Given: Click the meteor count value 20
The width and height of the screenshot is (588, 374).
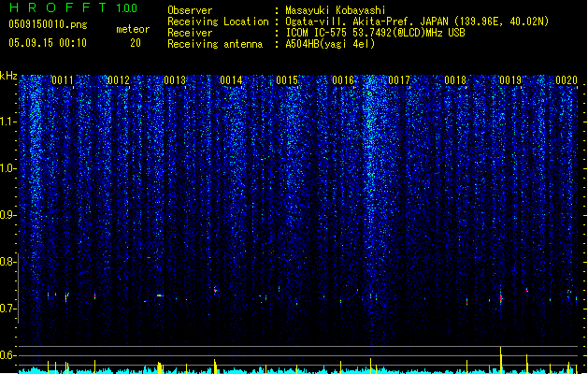Looking at the screenshot, I should click(136, 43).
